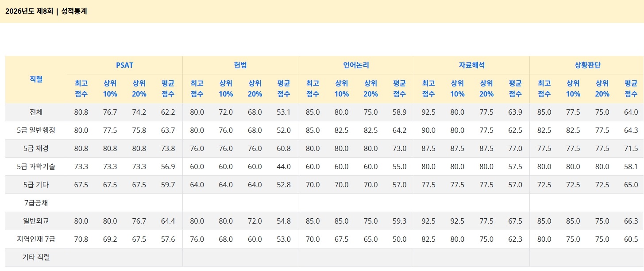Viewport: 644px width, 271px height.
Task: Click PSAT 평균점수 value in 전체 row
Action: tap(168, 112)
